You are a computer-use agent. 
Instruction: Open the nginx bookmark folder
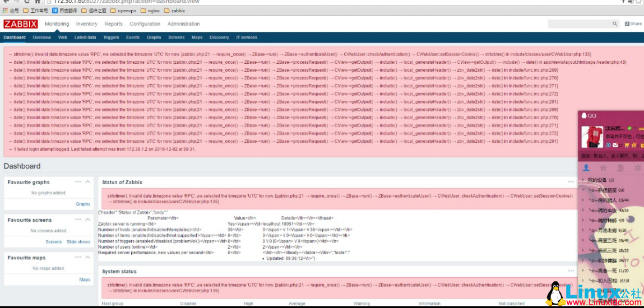pos(150,11)
